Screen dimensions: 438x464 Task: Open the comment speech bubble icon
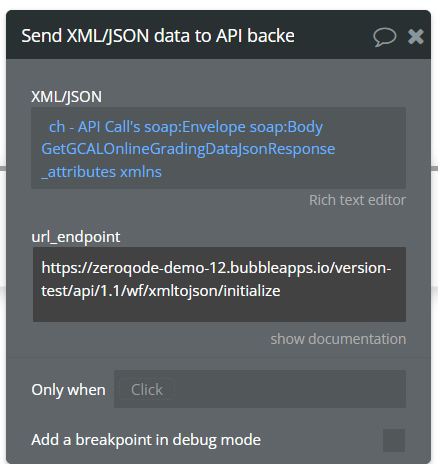(x=385, y=37)
